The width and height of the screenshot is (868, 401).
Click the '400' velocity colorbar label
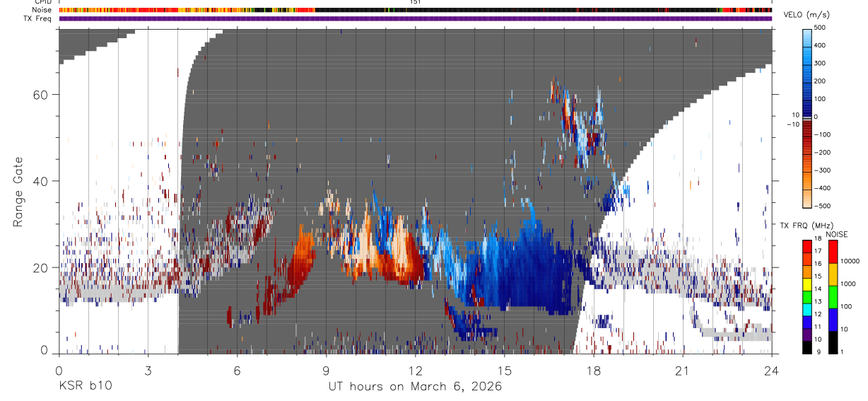click(x=821, y=45)
